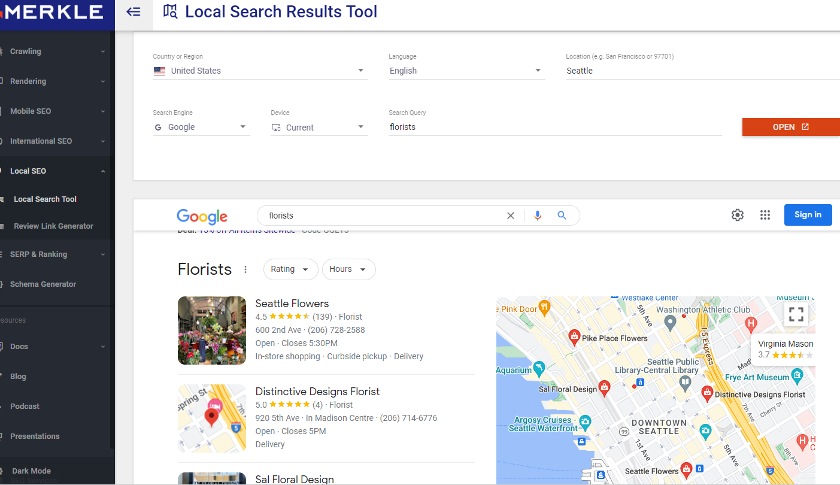Click the Distinctive Designs map thumbnail
Viewport: 840px width, 485px height.
click(212, 419)
